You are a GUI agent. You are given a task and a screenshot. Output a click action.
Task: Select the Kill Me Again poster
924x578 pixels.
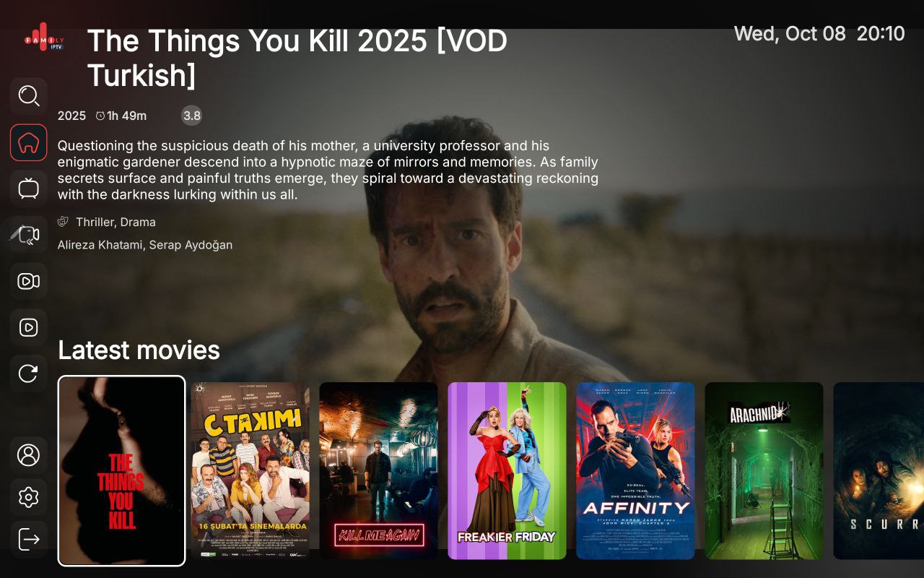point(379,471)
